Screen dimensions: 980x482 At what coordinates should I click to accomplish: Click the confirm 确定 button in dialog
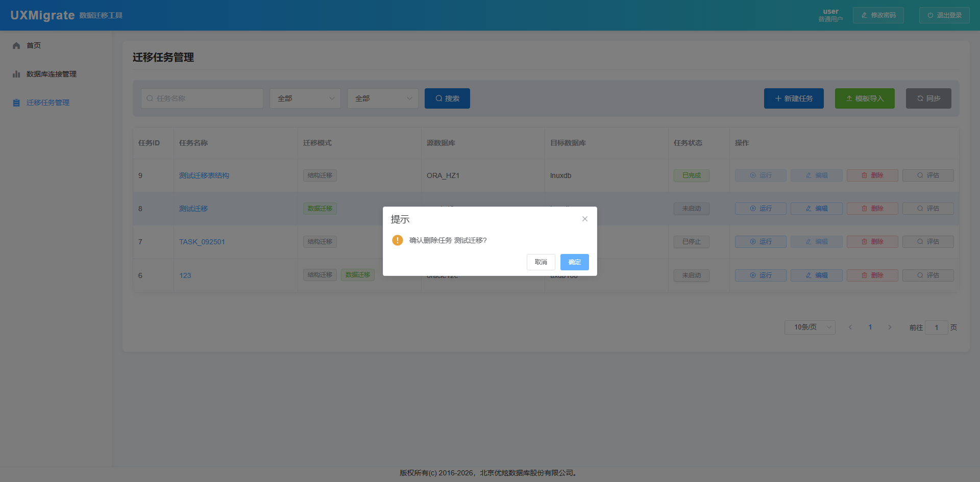pyautogui.click(x=574, y=262)
